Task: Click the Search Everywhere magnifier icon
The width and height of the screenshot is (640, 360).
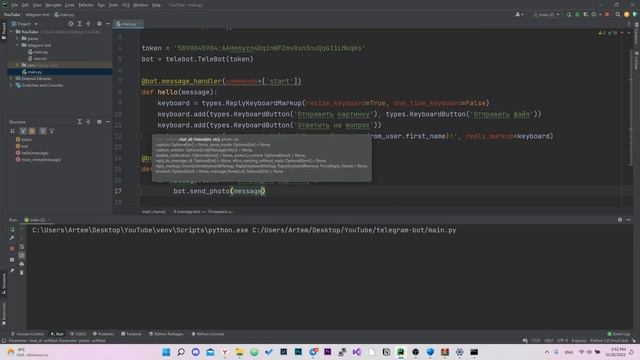Action: pyautogui.click(x=618, y=14)
